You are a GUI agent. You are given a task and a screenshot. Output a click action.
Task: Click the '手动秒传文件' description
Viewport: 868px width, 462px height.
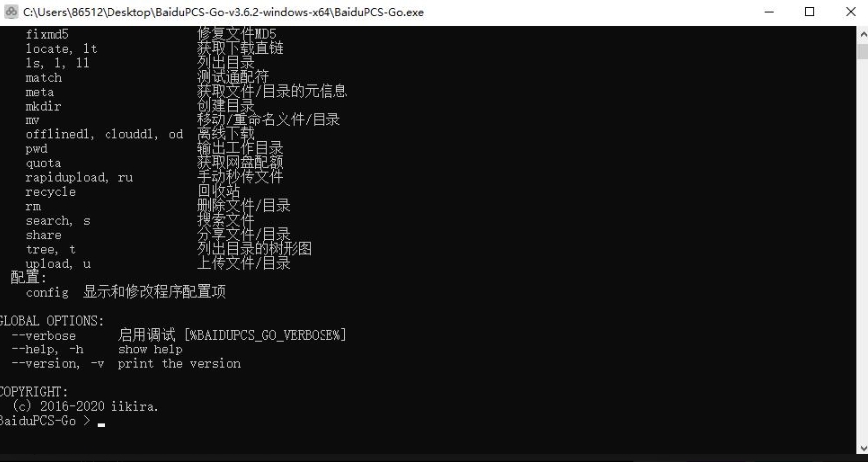(240, 177)
